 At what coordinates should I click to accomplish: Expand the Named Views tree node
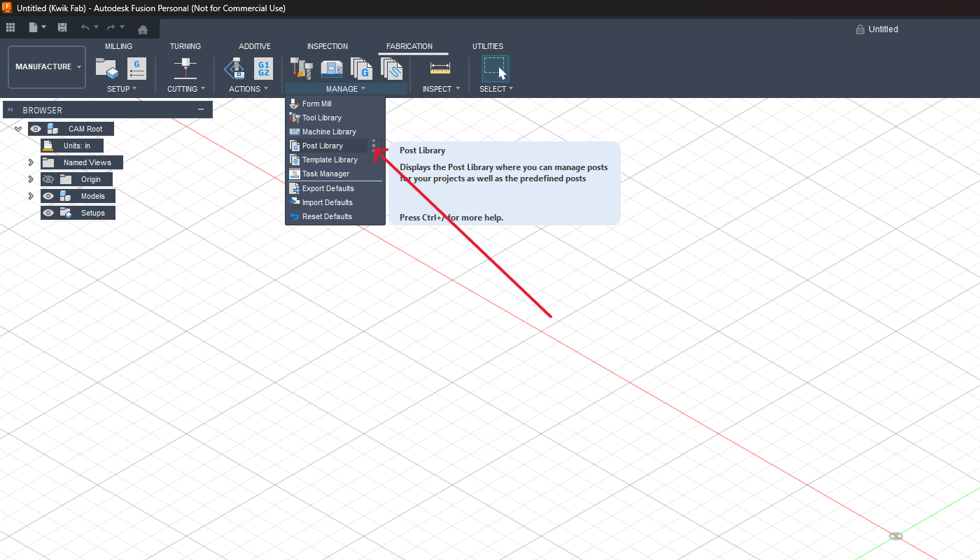[x=31, y=162]
